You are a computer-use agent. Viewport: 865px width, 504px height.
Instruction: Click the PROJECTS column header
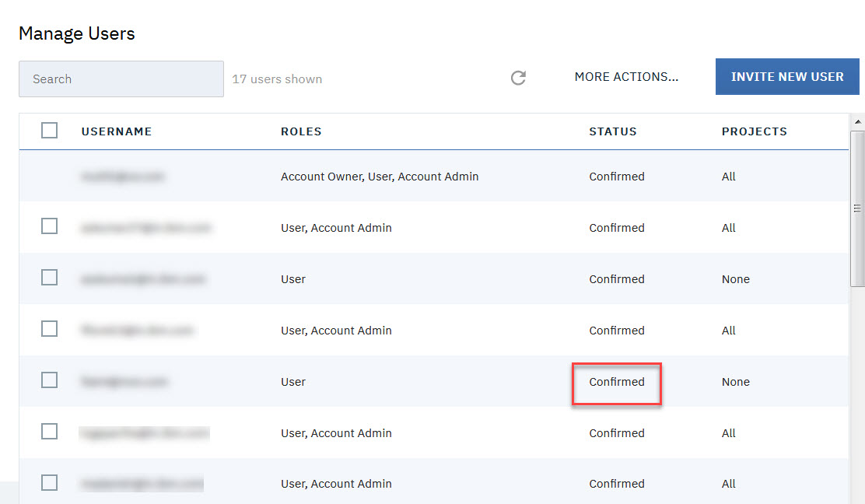(754, 131)
